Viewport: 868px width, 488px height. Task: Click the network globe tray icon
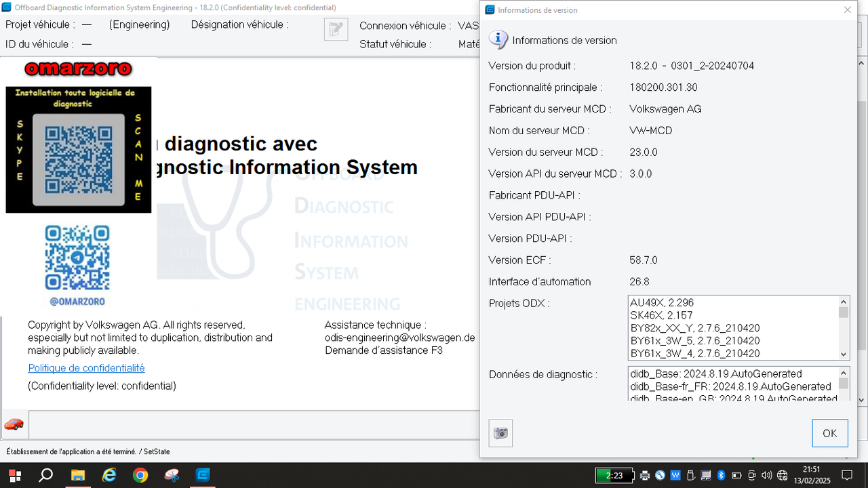[x=782, y=475]
